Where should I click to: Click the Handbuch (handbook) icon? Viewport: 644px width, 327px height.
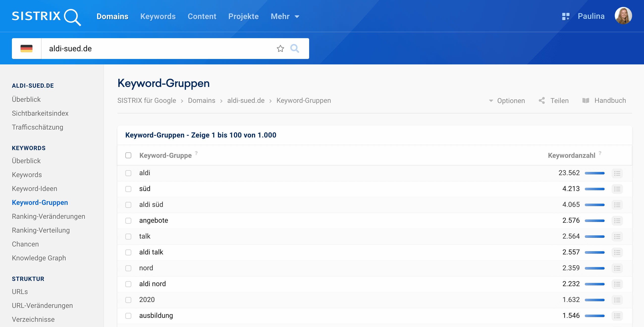click(586, 100)
